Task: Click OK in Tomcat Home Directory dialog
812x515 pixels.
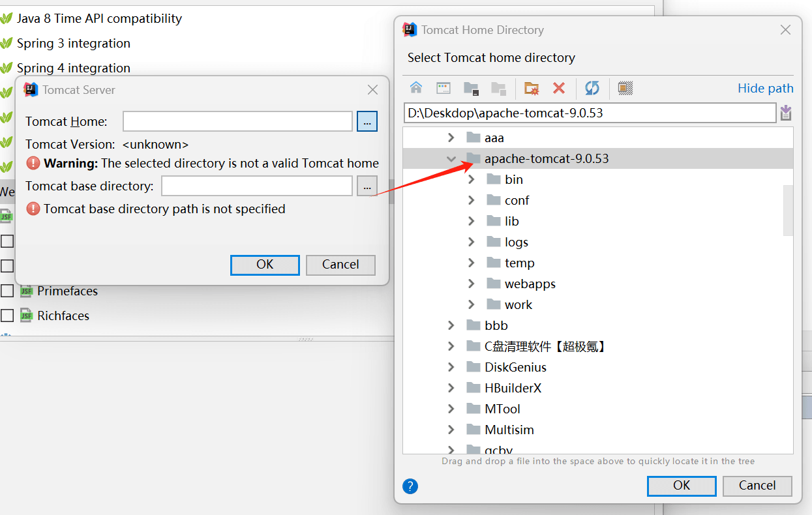Action: coord(682,486)
